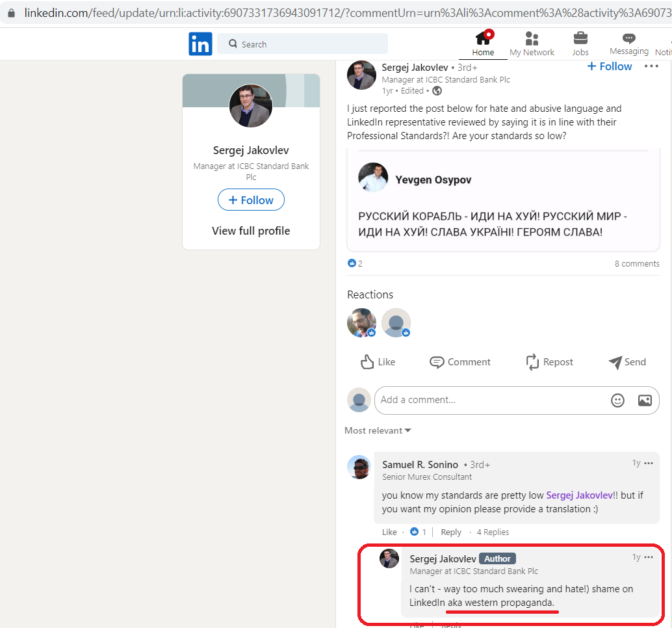Click the Reactions heading text
Image resolution: width=672 pixels, height=628 pixels.
(x=370, y=295)
